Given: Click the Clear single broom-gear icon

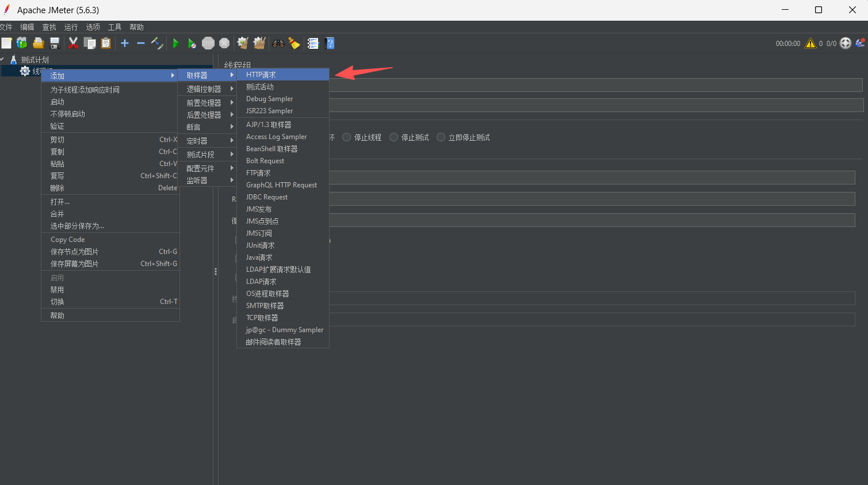Looking at the screenshot, I should (243, 43).
